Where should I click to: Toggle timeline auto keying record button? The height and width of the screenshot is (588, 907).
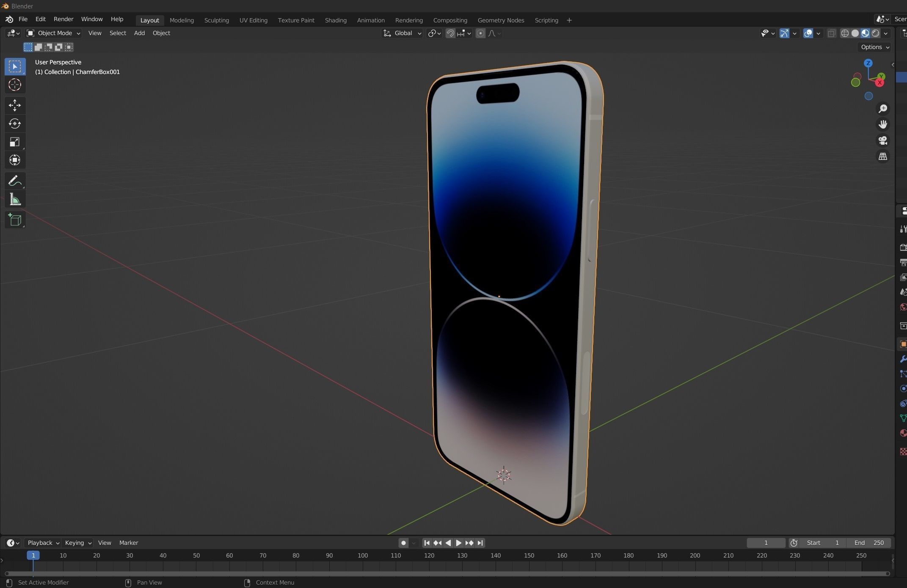coord(403,543)
